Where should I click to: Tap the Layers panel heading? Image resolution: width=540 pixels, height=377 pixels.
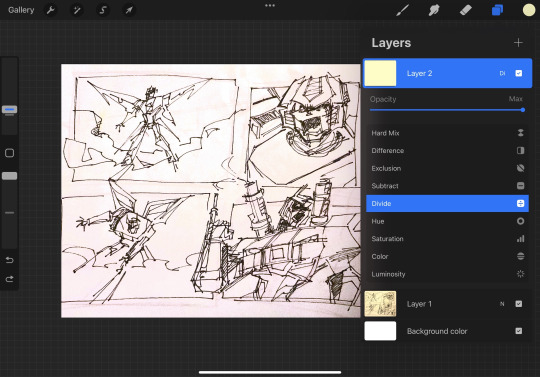coord(391,43)
